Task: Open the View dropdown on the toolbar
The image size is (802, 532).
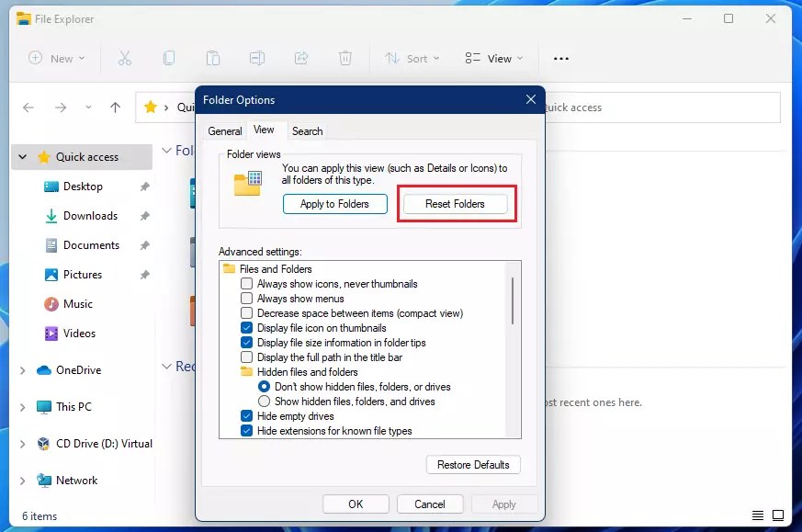Action: (493, 57)
